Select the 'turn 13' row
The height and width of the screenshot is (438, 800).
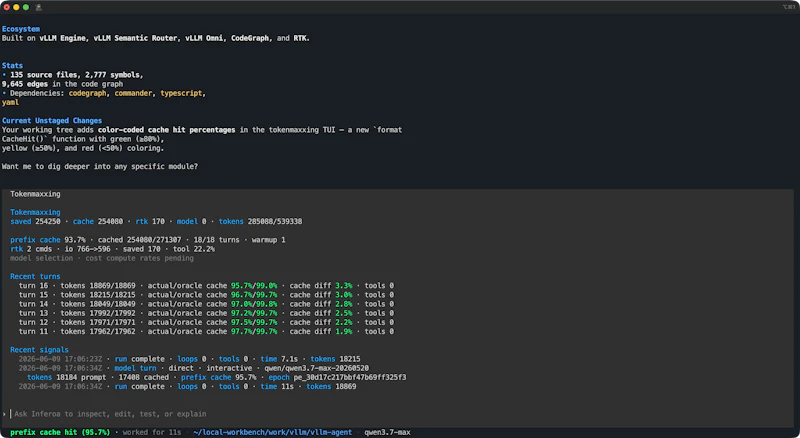206,313
